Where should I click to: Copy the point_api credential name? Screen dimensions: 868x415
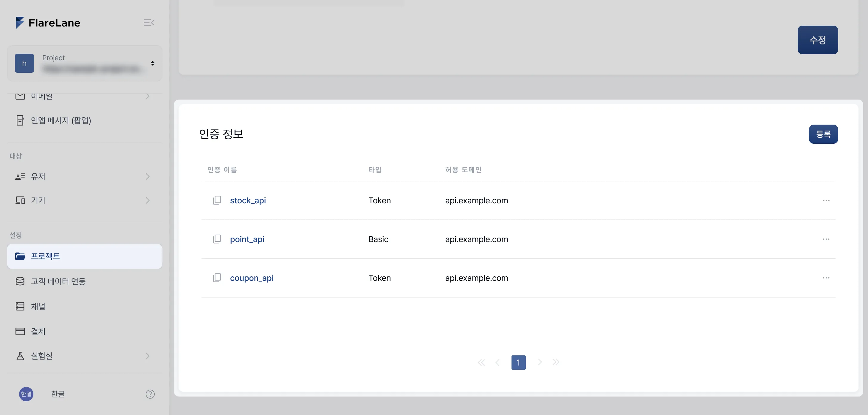(x=217, y=239)
